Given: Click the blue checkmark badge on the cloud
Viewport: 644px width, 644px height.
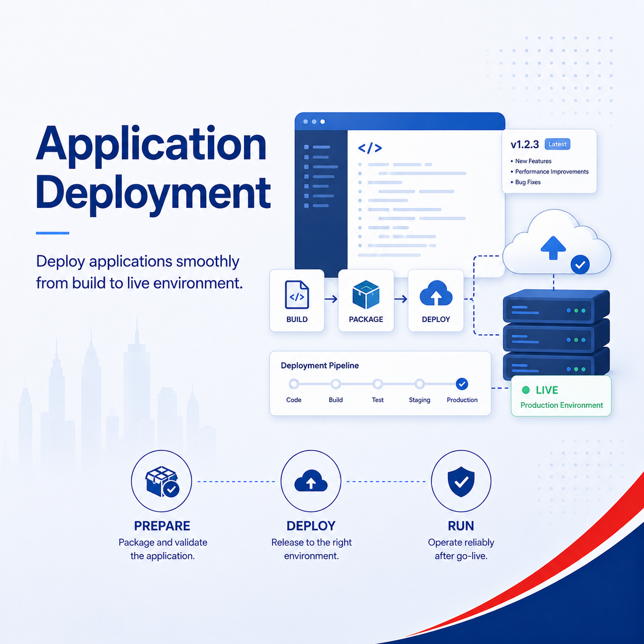Looking at the screenshot, I should pyautogui.click(x=580, y=264).
